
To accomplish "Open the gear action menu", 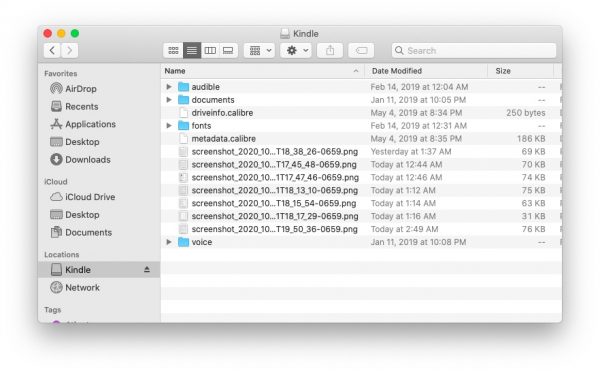I will pos(296,50).
